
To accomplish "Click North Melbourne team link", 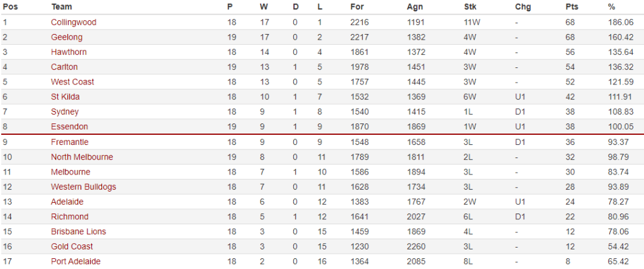I will pyautogui.click(x=82, y=157).
